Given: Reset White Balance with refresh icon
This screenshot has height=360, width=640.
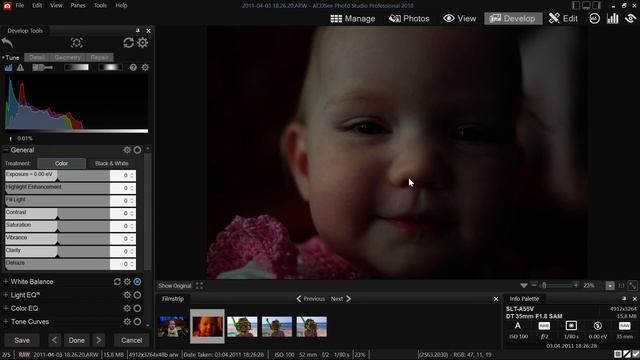Looking at the screenshot, I should (x=117, y=282).
